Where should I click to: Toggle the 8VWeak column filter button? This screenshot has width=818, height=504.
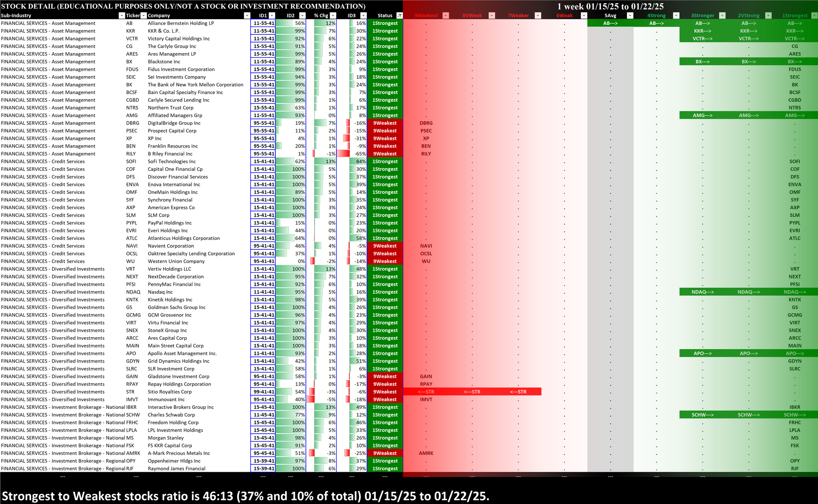pyautogui.click(x=492, y=16)
